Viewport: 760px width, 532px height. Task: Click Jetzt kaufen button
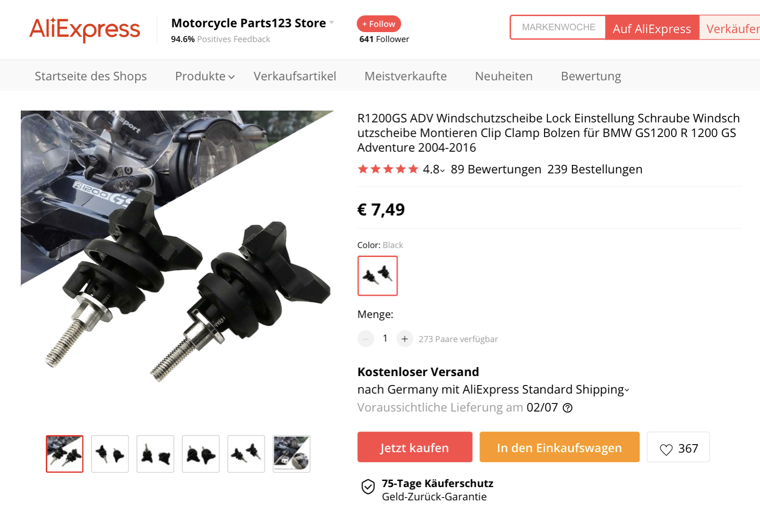coord(415,447)
